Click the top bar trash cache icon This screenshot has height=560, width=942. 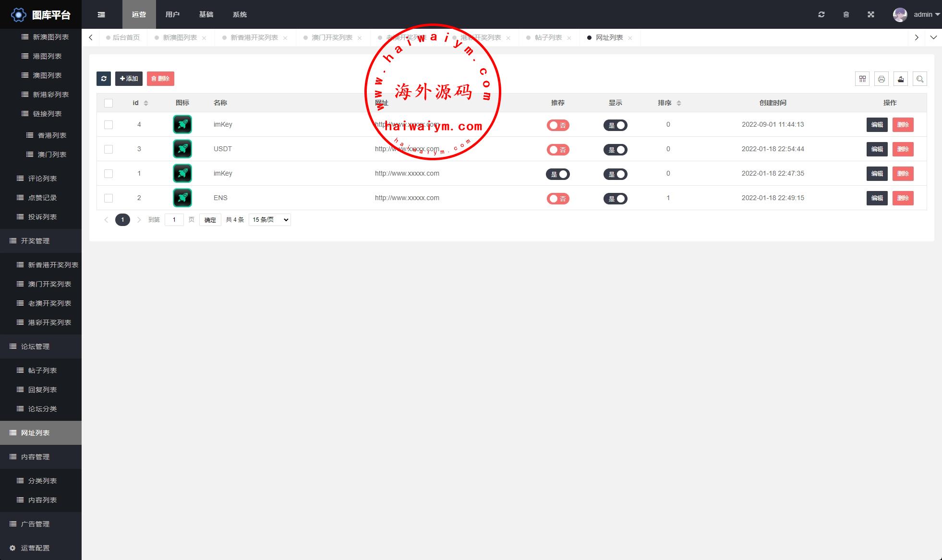(846, 14)
